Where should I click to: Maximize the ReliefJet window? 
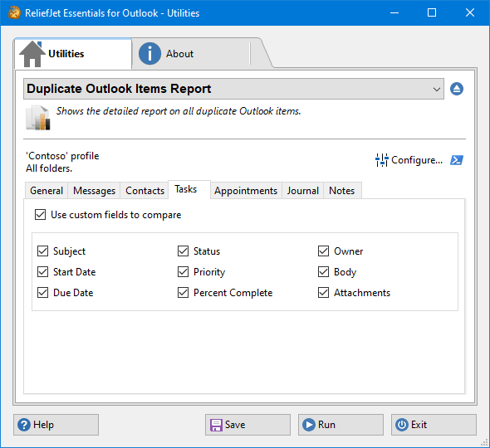(x=432, y=12)
